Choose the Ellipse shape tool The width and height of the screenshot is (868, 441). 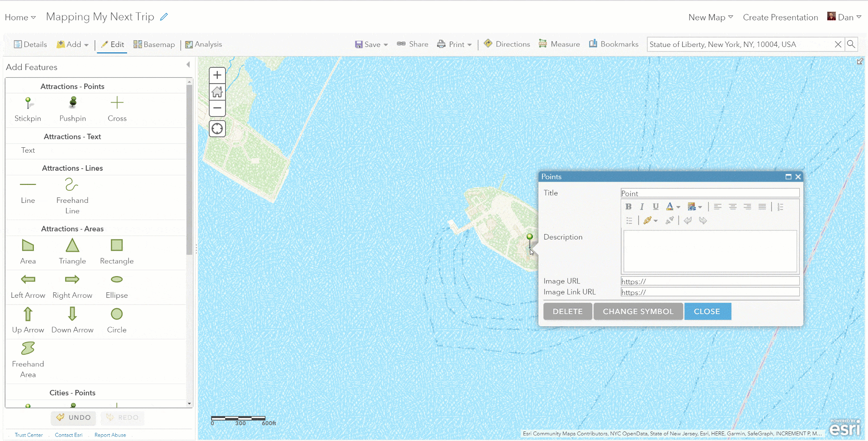tap(117, 286)
